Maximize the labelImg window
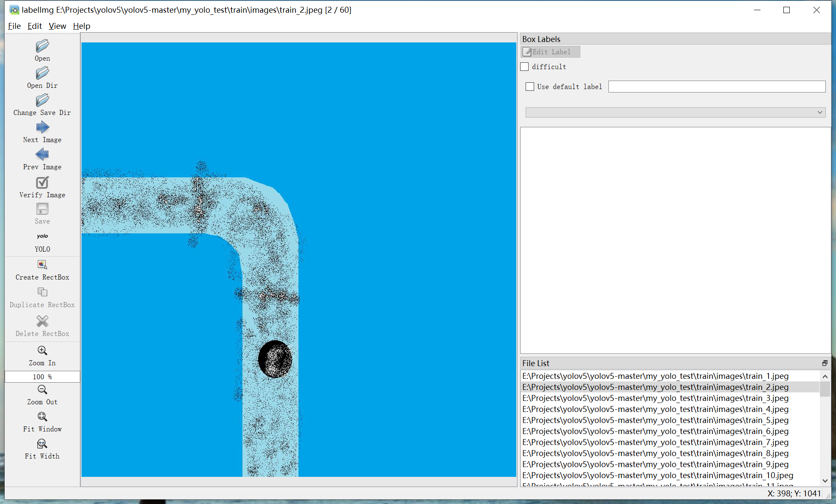The height and width of the screenshot is (504, 836). 786,10
